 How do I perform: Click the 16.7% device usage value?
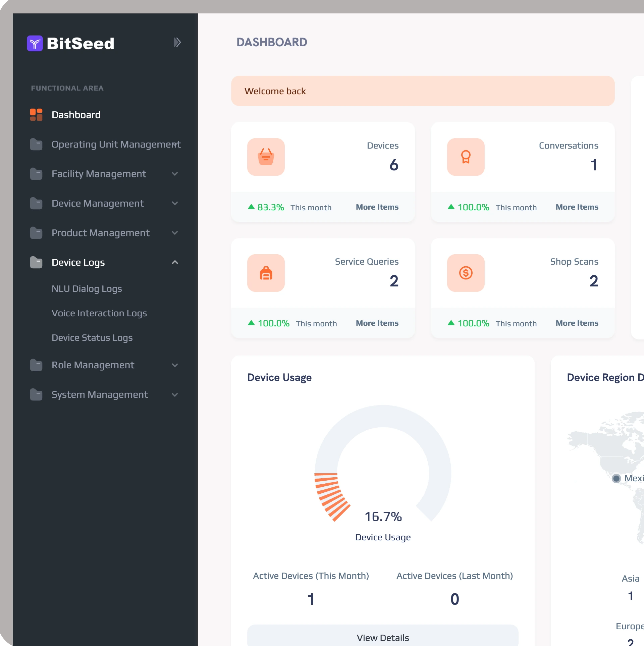click(383, 517)
